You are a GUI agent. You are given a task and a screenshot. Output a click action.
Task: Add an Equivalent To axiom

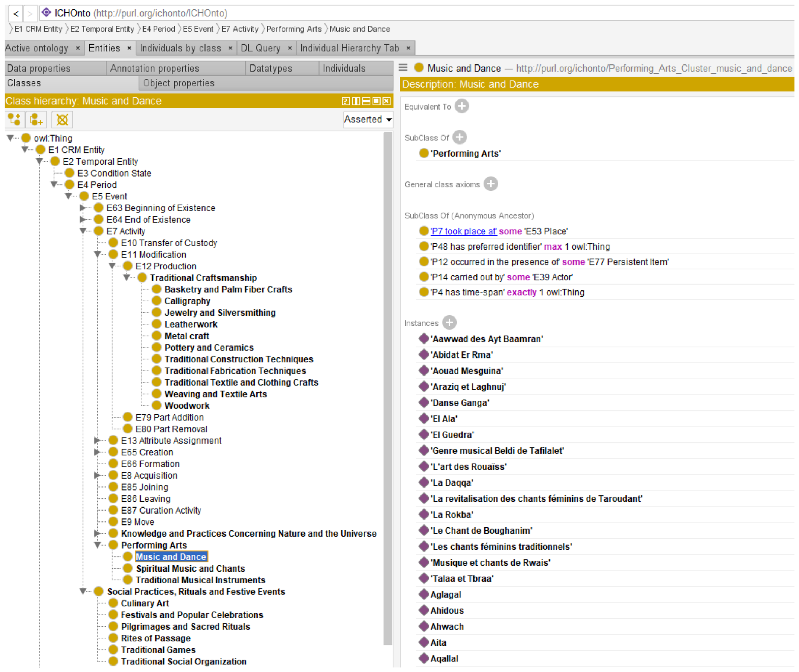(462, 106)
